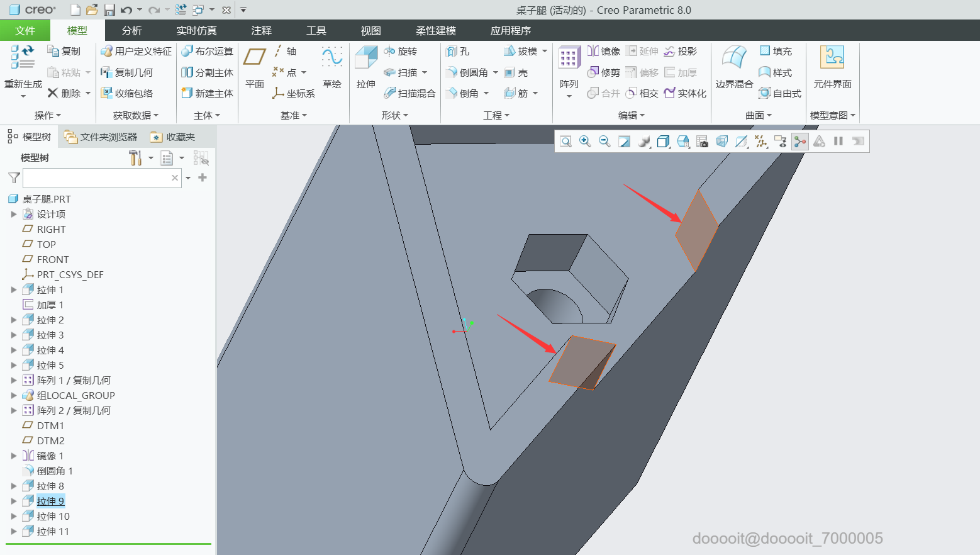The width and height of the screenshot is (980, 555).
Task: Open the Saved Orientations box icon
Action: [683, 142]
